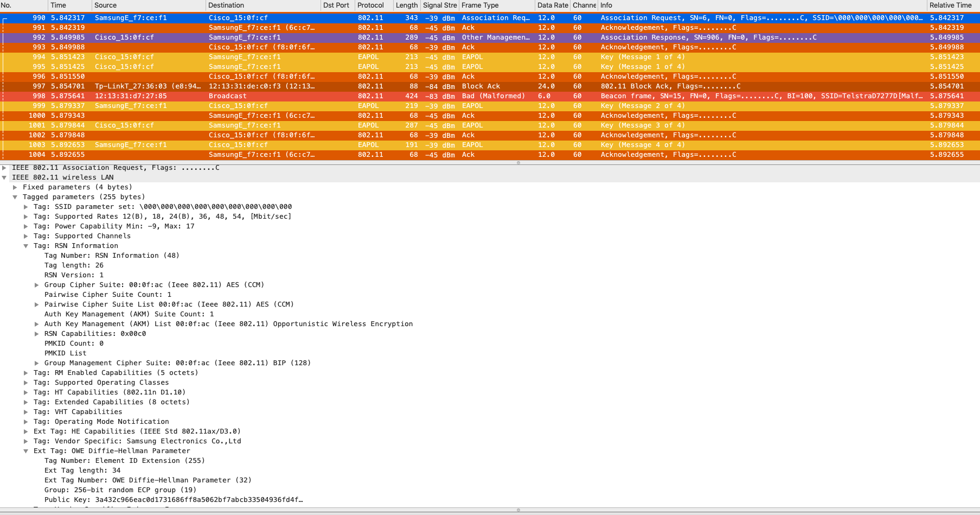Collapse the Tagged parameters (255 bytes) node
Viewport: 980px width, 515px height.
tap(15, 197)
